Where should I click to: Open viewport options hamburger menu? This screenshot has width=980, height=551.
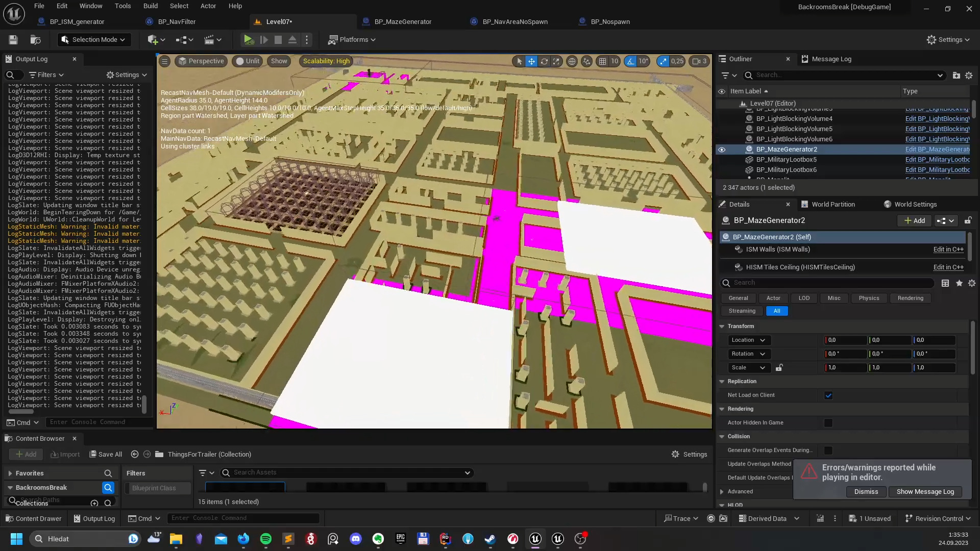click(x=164, y=61)
